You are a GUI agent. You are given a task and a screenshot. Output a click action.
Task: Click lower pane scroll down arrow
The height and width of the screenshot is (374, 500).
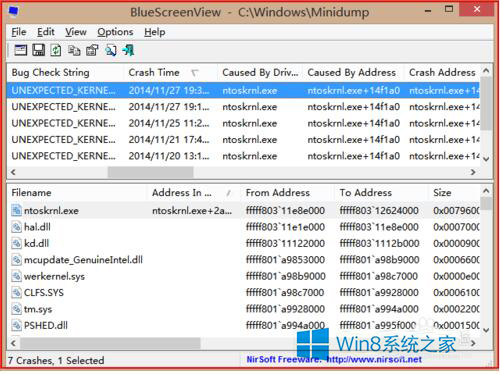(486, 330)
